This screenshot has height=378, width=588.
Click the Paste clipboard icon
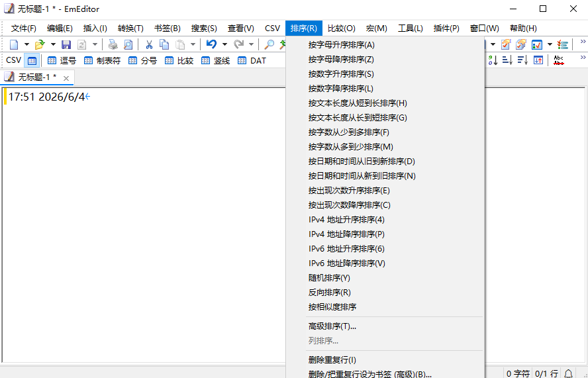click(x=180, y=44)
